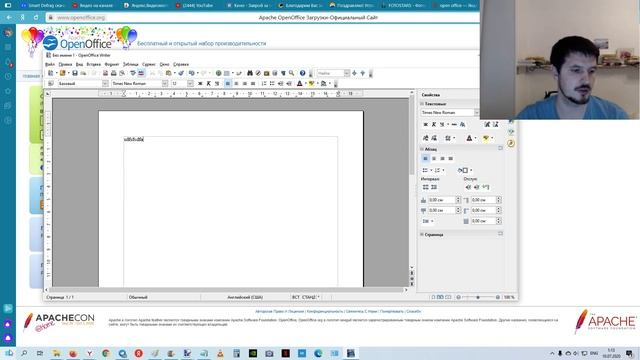This screenshot has height=360, width=640.
Task: Click the Highlighting color icon in formatting toolbar
Action: tap(312, 83)
